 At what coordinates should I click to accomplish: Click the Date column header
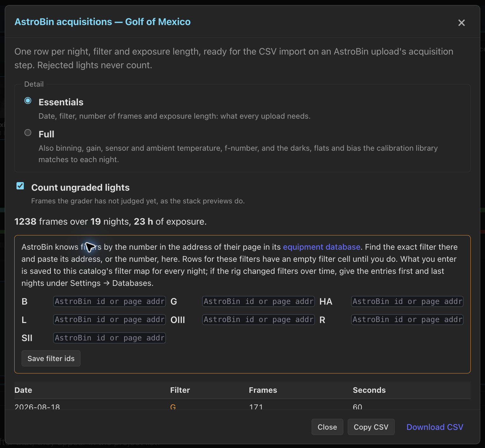23,390
